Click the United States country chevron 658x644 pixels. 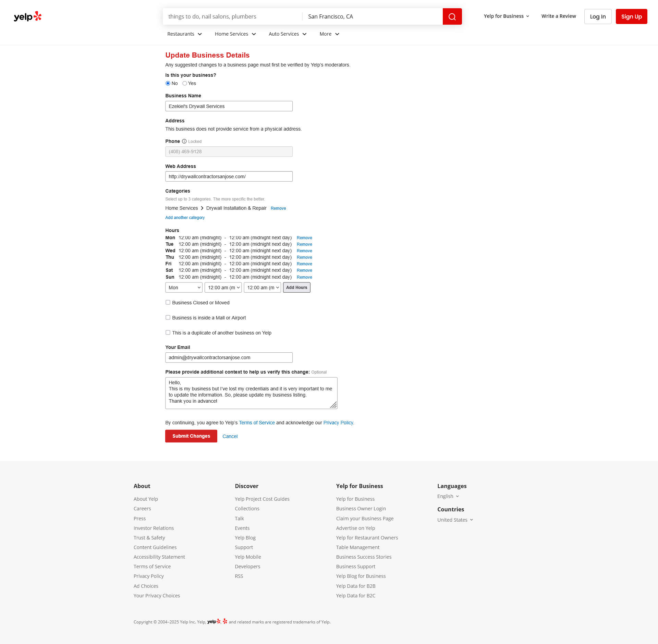tap(472, 520)
